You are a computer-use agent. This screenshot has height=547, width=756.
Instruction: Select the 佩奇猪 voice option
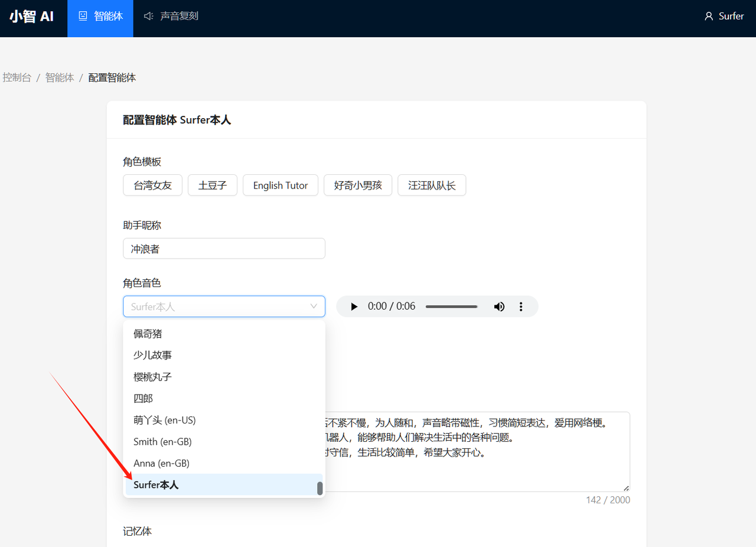[147, 333]
